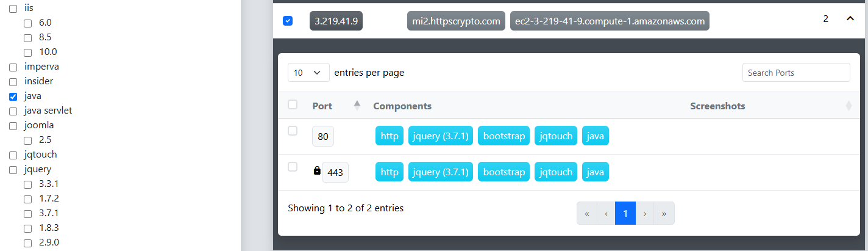Check the jquery 1.7.2 version checkbox

[x=28, y=199]
